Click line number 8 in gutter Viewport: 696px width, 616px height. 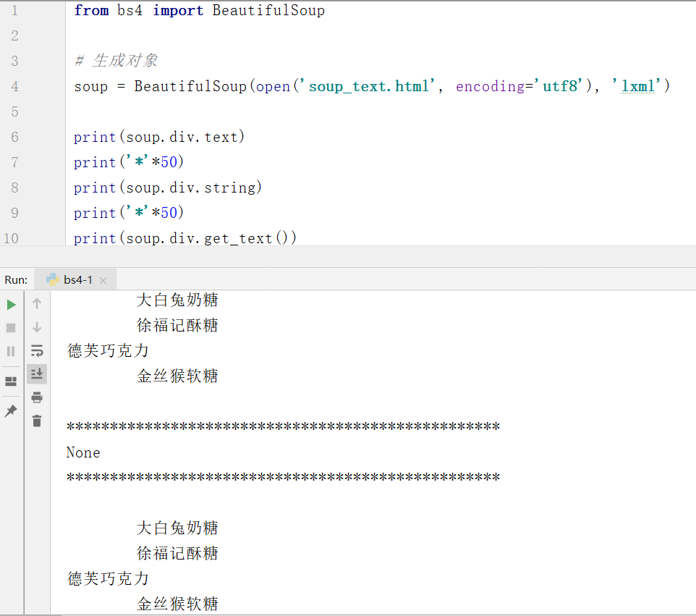point(14,187)
